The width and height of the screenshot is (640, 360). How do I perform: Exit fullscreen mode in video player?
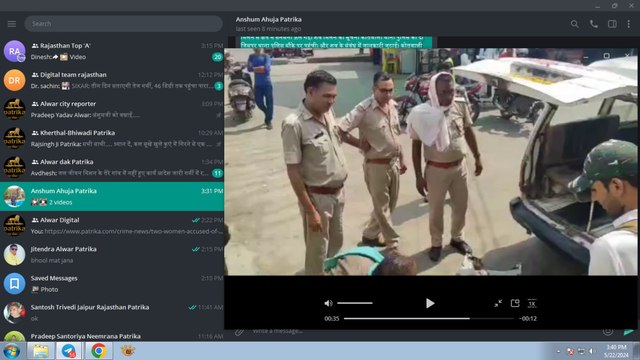[498, 303]
